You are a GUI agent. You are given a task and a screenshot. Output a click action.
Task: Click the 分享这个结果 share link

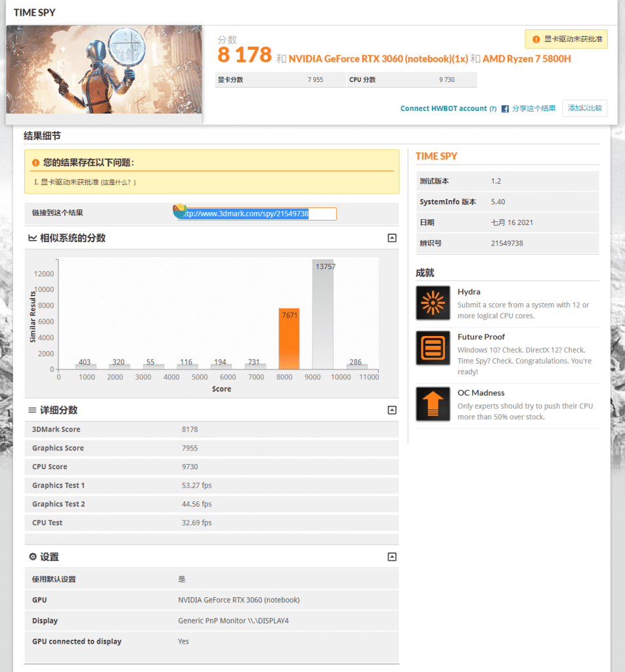534,108
